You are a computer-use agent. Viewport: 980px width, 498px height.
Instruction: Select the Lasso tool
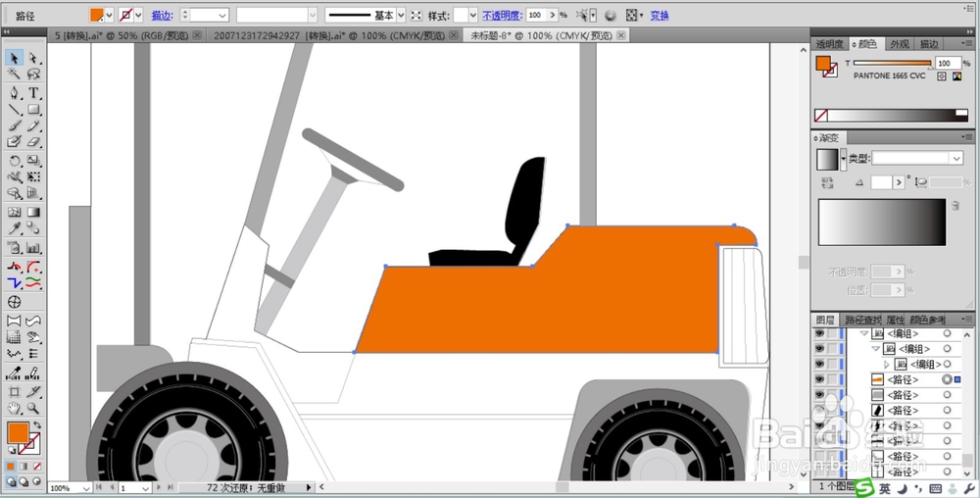[33, 75]
